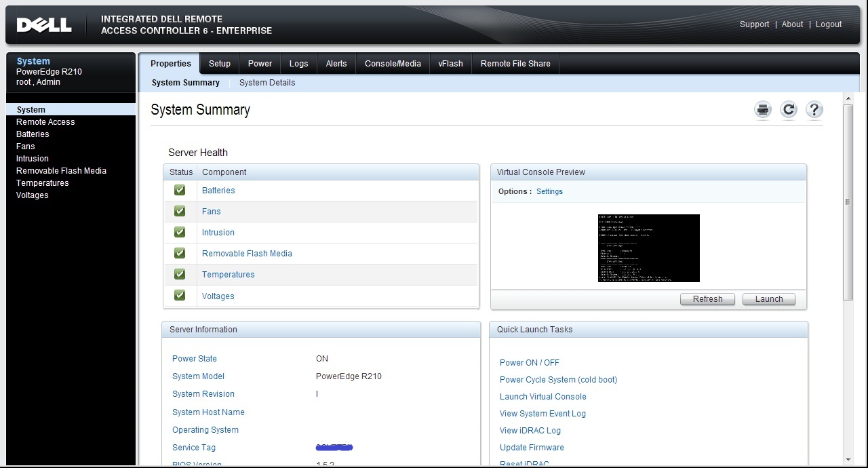The height and width of the screenshot is (468, 868).
Task: Click the System heading in sidebar header
Action: pyautogui.click(x=33, y=61)
